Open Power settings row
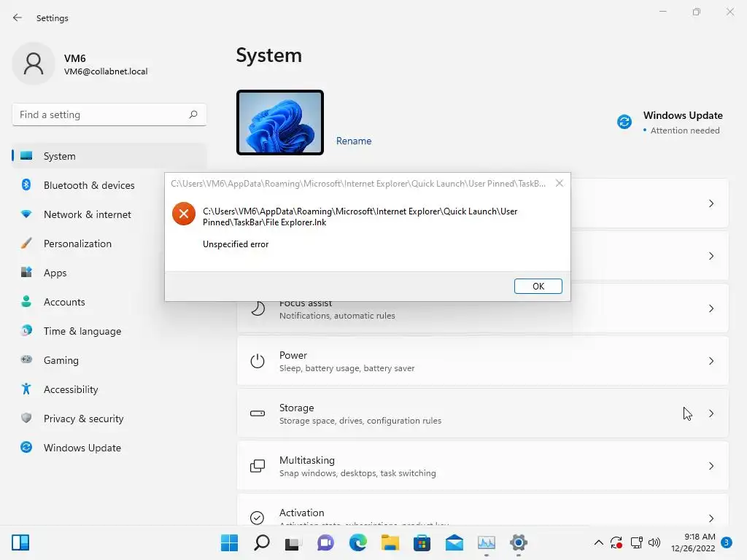Image resolution: width=747 pixels, height=560 pixels. (483, 361)
